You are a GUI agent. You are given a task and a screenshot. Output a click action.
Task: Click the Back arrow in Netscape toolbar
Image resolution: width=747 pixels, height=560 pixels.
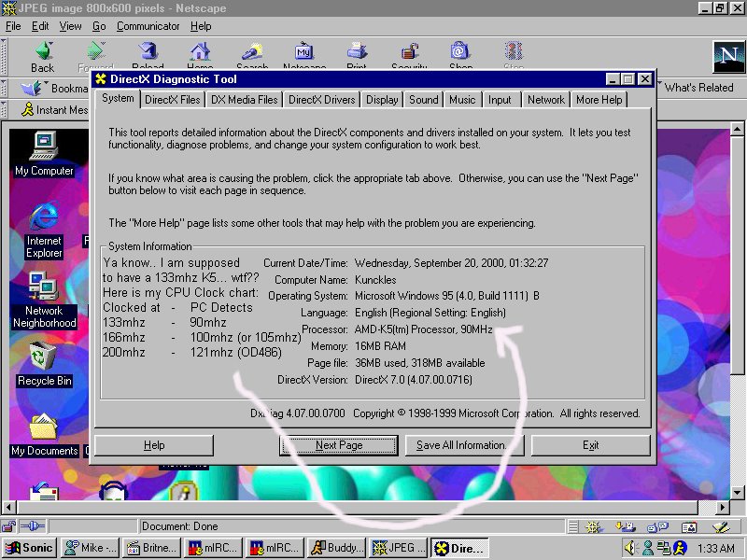pos(43,54)
